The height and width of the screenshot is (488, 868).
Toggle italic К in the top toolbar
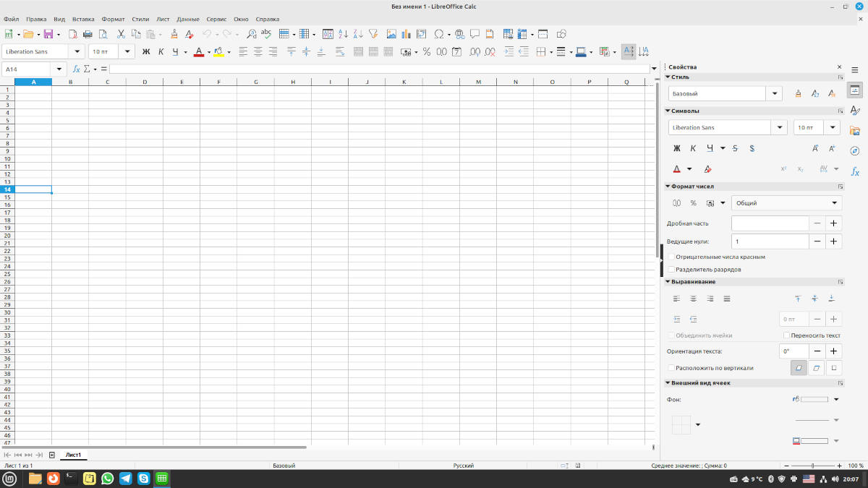(x=161, y=52)
